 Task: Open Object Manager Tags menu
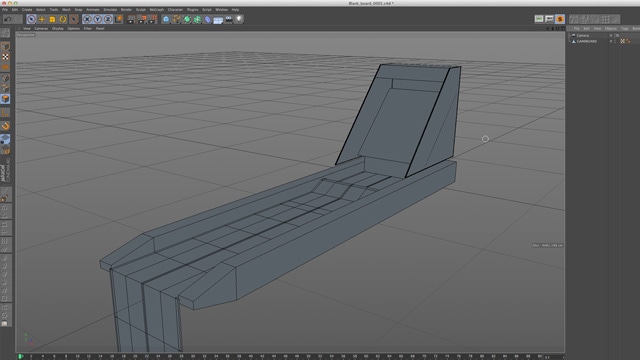(624, 29)
